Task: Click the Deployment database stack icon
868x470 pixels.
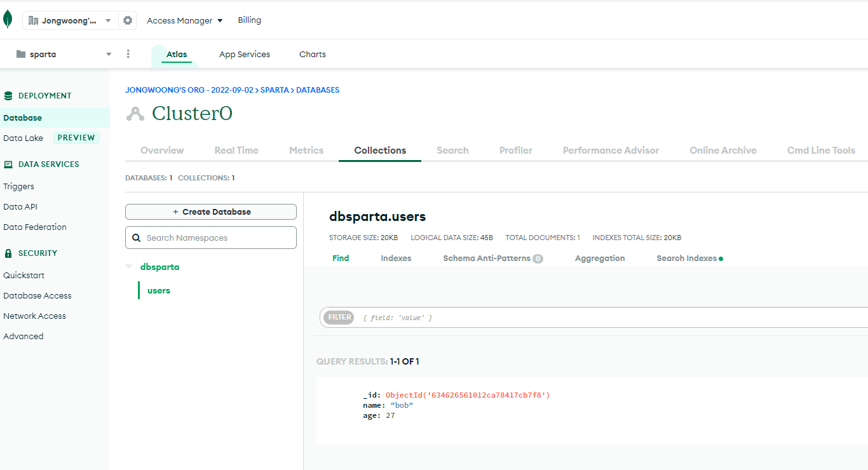Action: pos(8,96)
